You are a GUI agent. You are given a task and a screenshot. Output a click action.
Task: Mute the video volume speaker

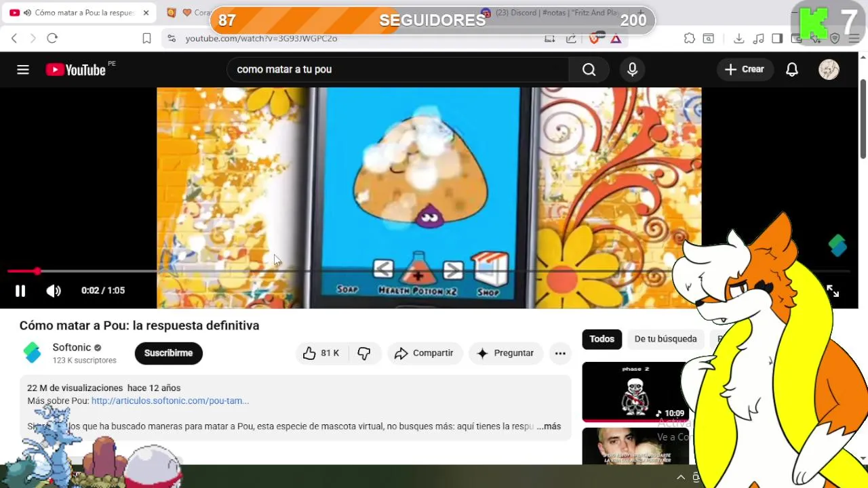pyautogui.click(x=54, y=291)
